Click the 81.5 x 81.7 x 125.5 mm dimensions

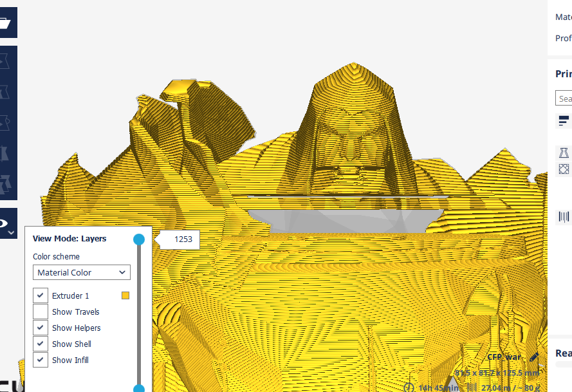[x=497, y=373]
